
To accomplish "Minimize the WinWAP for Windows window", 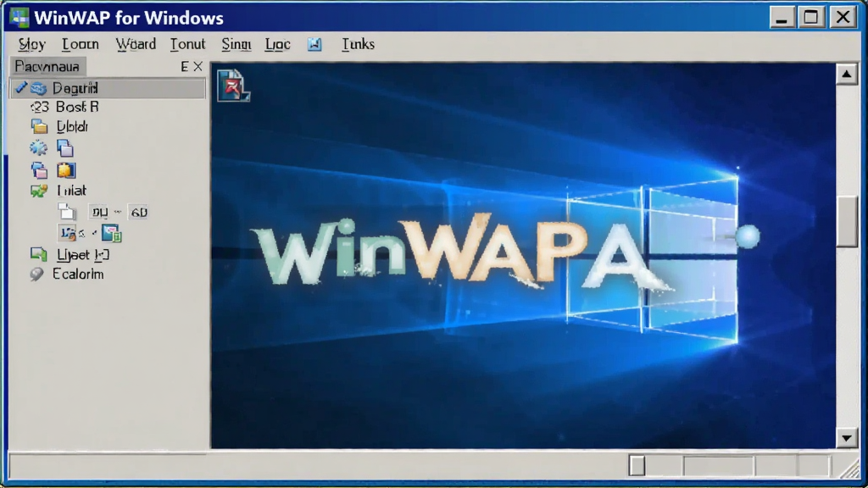I will [x=782, y=17].
